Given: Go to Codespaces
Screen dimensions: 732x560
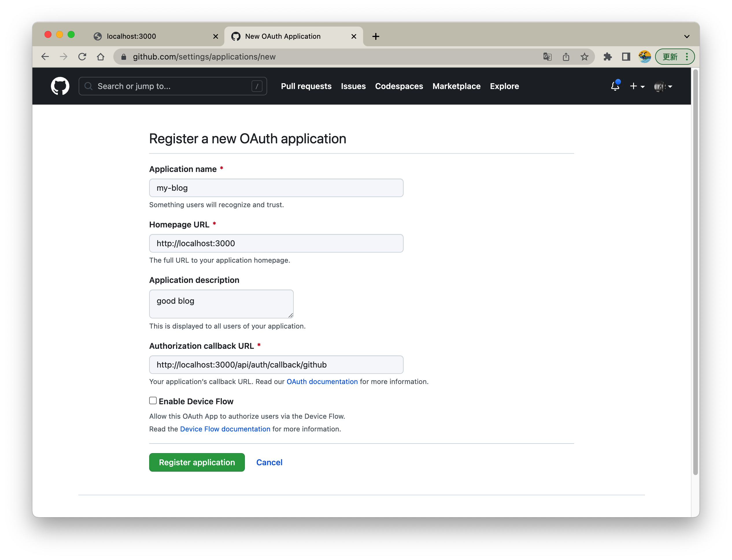Looking at the screenshot, I should [x=399, y=86].
